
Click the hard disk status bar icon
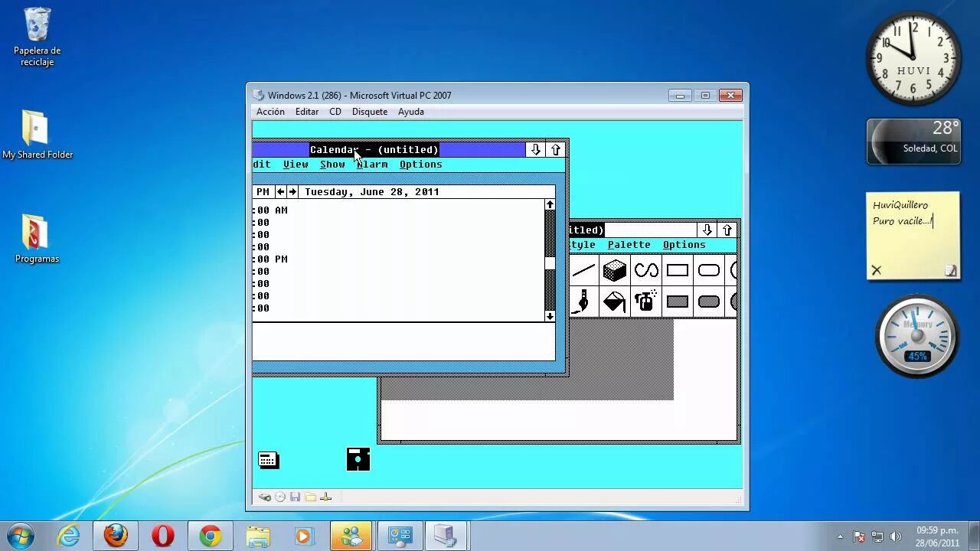click(x=265, y=497)
